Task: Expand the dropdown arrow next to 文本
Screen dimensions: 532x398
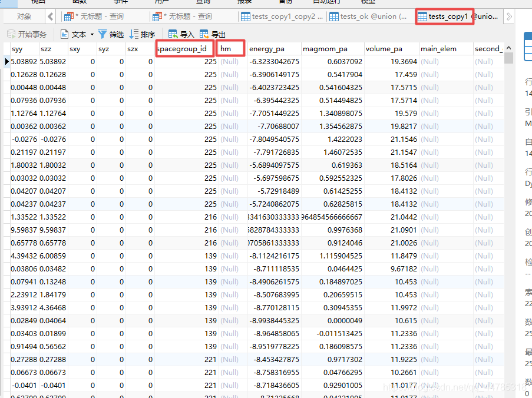Action: pos(92,34)
